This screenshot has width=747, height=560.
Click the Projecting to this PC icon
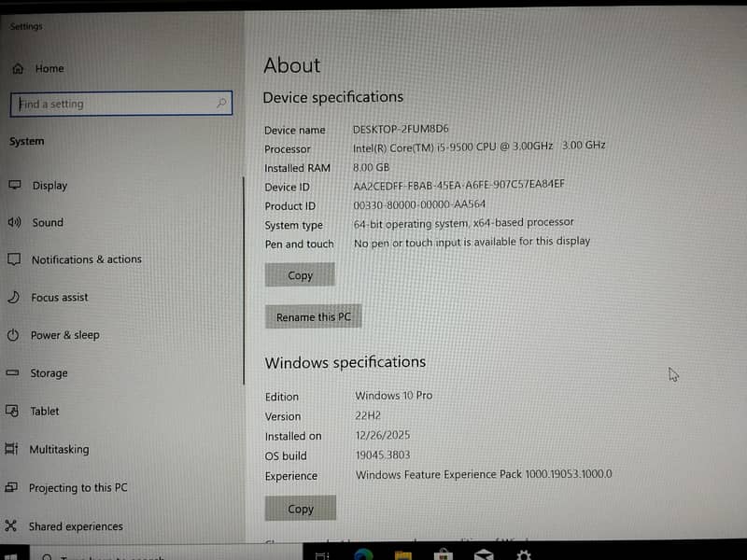pos(11,487)
